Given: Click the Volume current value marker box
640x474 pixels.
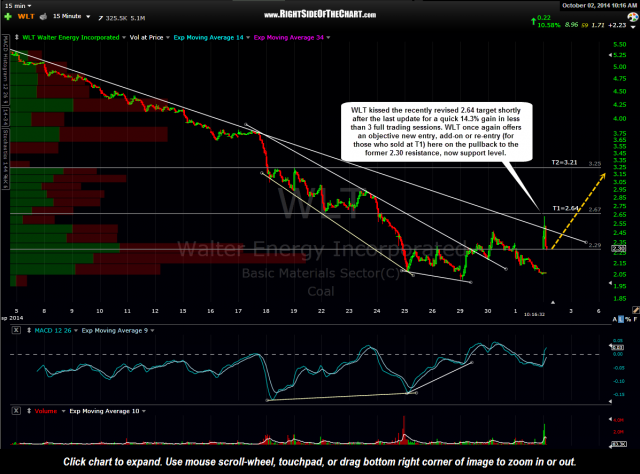Looking at the screenshot, I should click(618, 444).
